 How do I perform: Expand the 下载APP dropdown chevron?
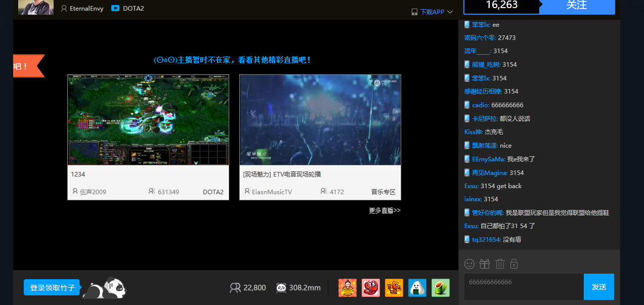point(450,12)
